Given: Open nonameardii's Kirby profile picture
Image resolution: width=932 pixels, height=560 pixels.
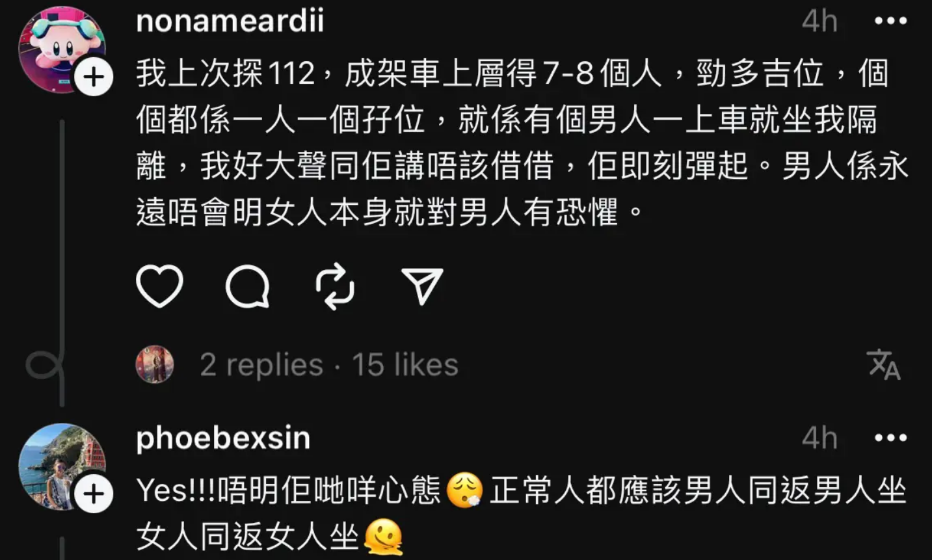Looking at the screenshot, I should click(60, 49).
